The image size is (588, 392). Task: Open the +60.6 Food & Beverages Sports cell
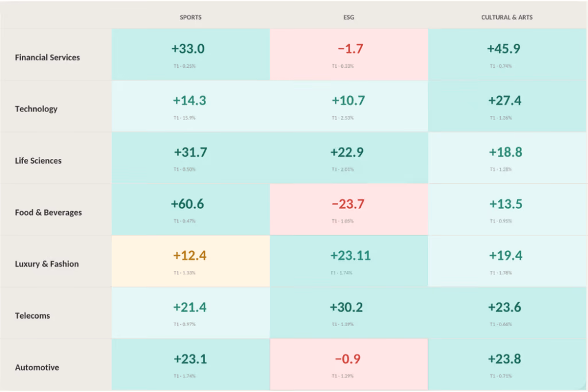point(191,209)
